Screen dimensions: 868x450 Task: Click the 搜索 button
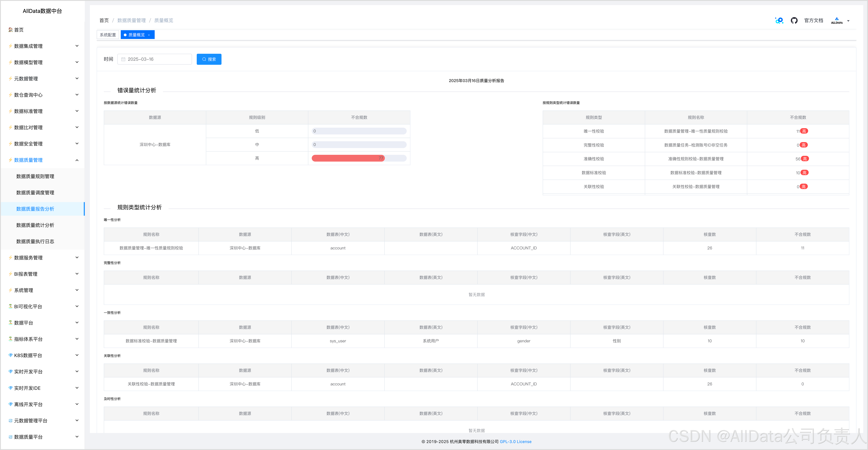pos(209,59)
